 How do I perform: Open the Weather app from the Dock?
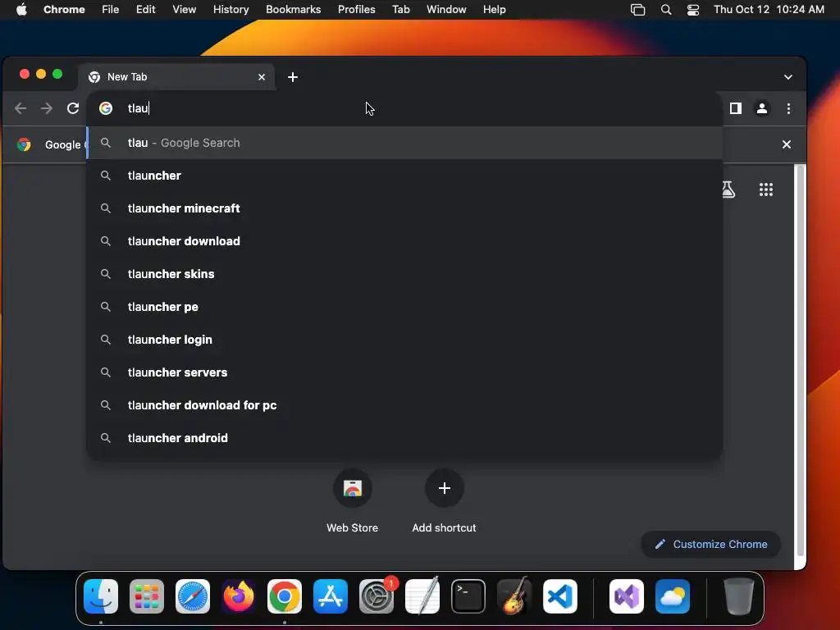(673, 596)
